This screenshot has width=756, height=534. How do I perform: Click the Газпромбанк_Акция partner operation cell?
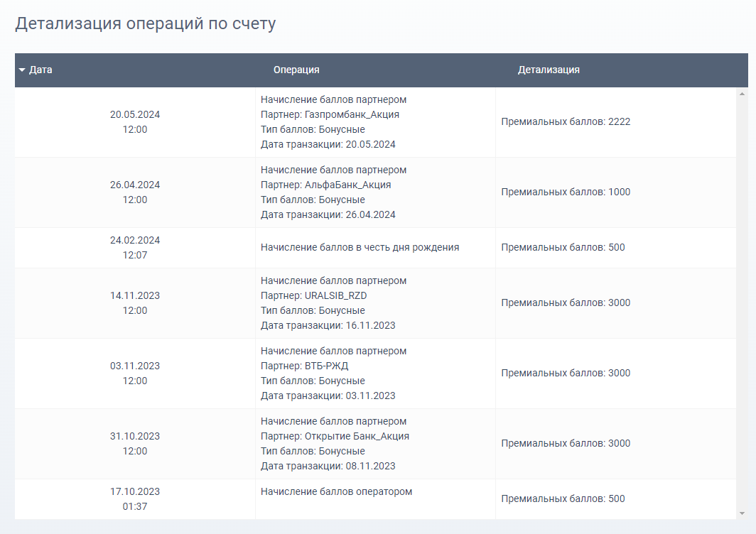375,122
